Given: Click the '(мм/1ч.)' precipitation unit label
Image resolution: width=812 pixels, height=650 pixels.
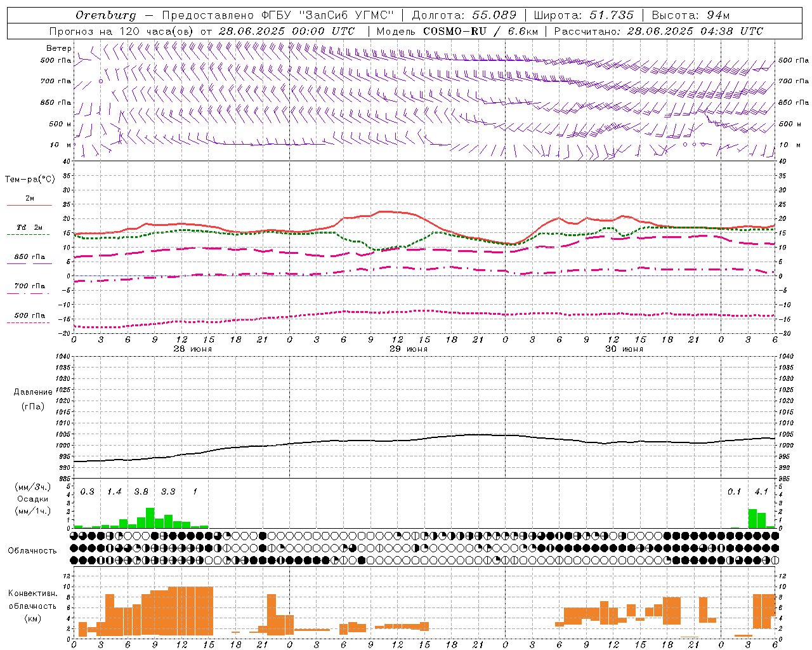Looking at the screenshot, I should (x=32, y=511).
